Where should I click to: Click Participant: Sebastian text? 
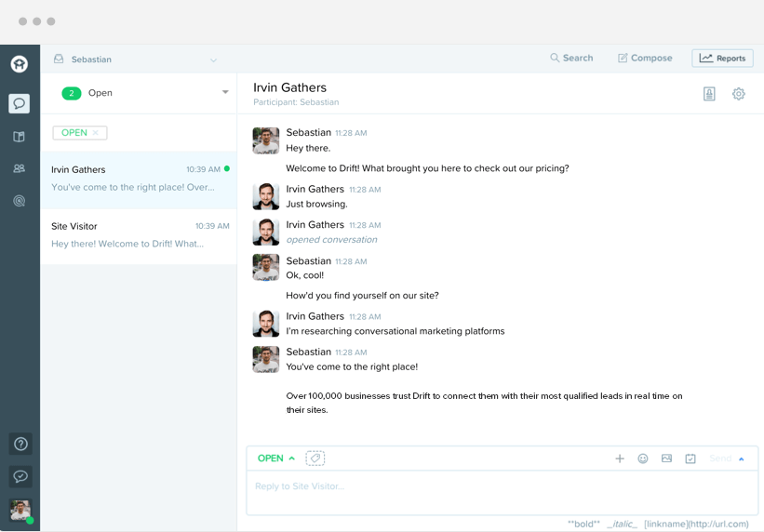tap(296, 102)
